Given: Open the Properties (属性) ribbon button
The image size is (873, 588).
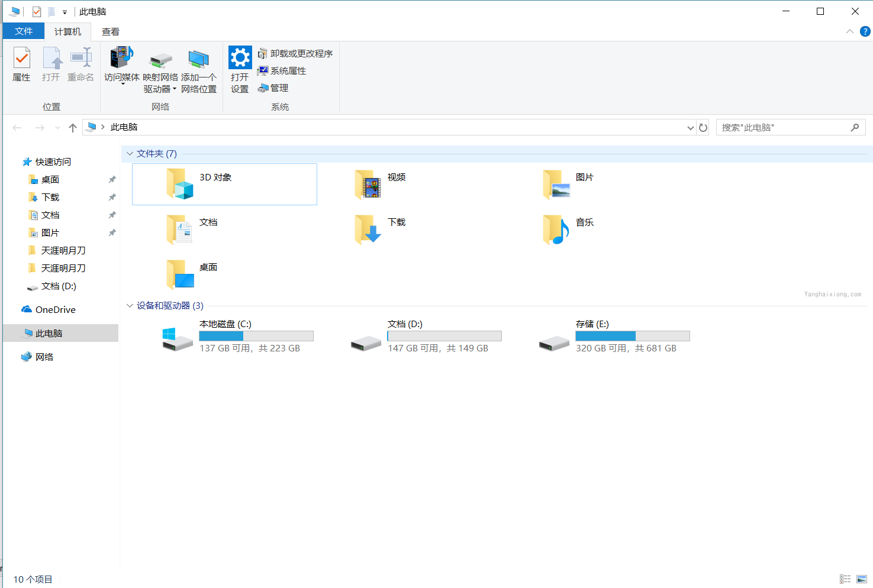Looking at the screenshot, I should click(22, 64).
